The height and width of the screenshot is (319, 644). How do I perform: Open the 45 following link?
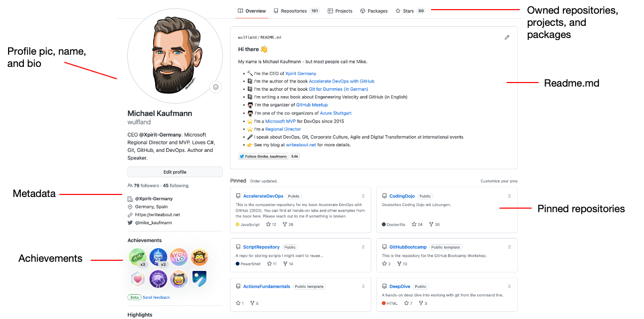[175, 186]
